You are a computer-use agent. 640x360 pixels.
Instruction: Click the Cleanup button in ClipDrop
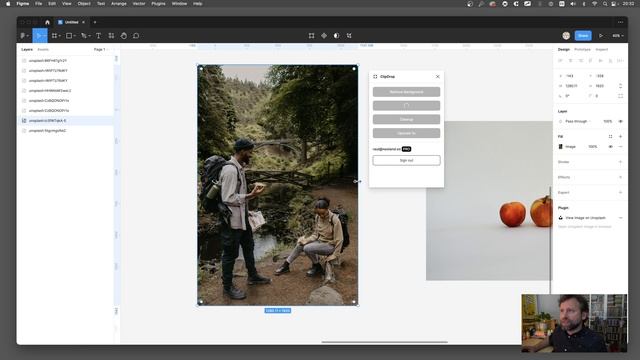[406, 119]
